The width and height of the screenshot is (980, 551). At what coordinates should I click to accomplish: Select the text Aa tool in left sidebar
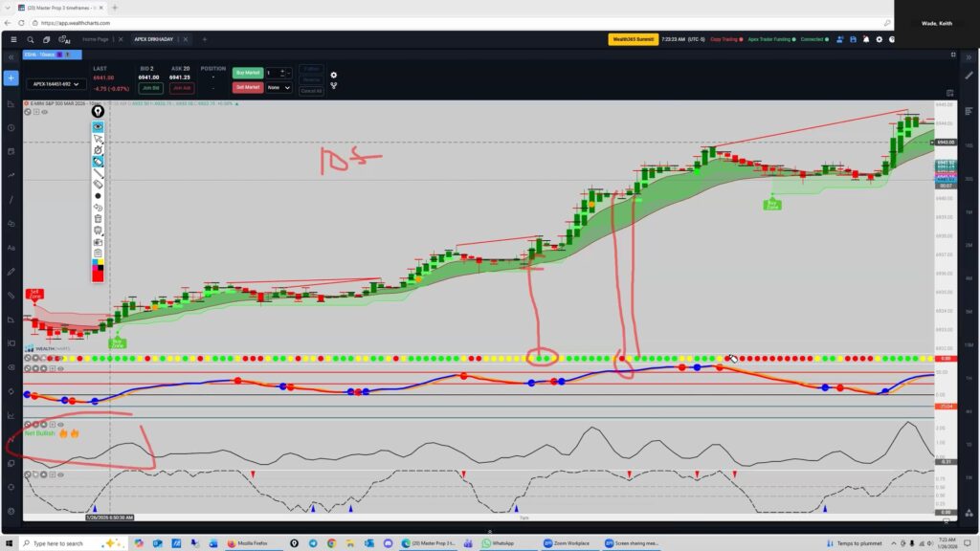point(11,247)
